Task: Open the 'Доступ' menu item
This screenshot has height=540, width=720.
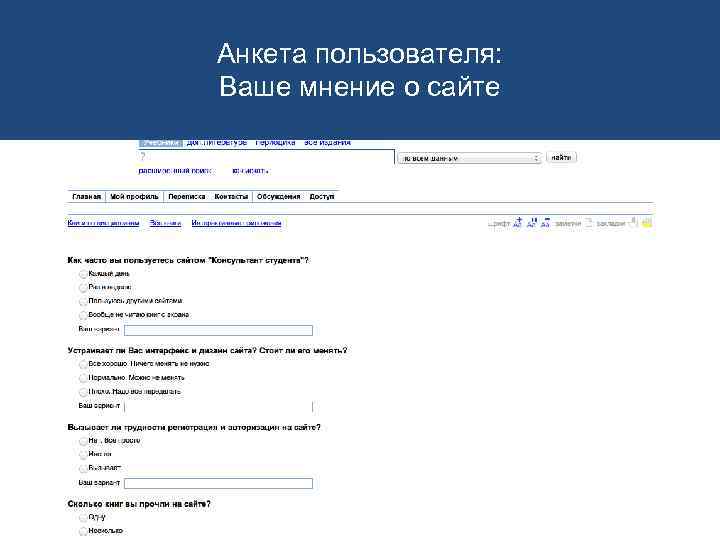Action: point(321,197)
